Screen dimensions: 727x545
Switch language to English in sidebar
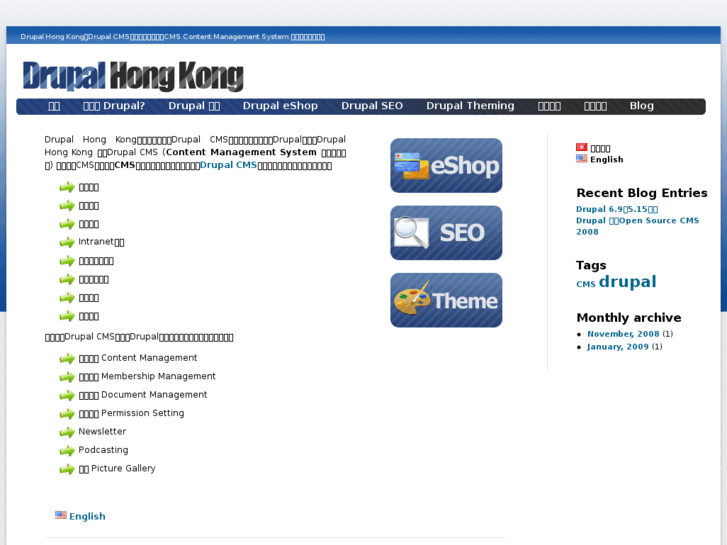pos(606,159)
